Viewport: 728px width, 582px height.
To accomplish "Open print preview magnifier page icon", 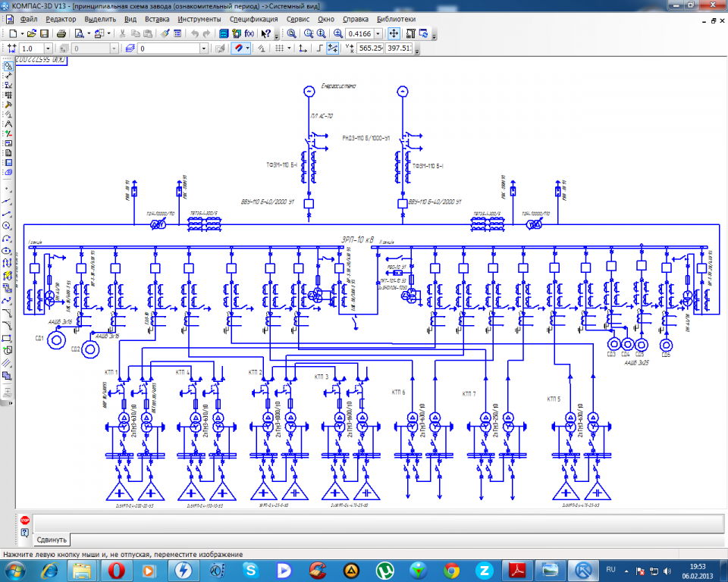I will coord(80,33).
